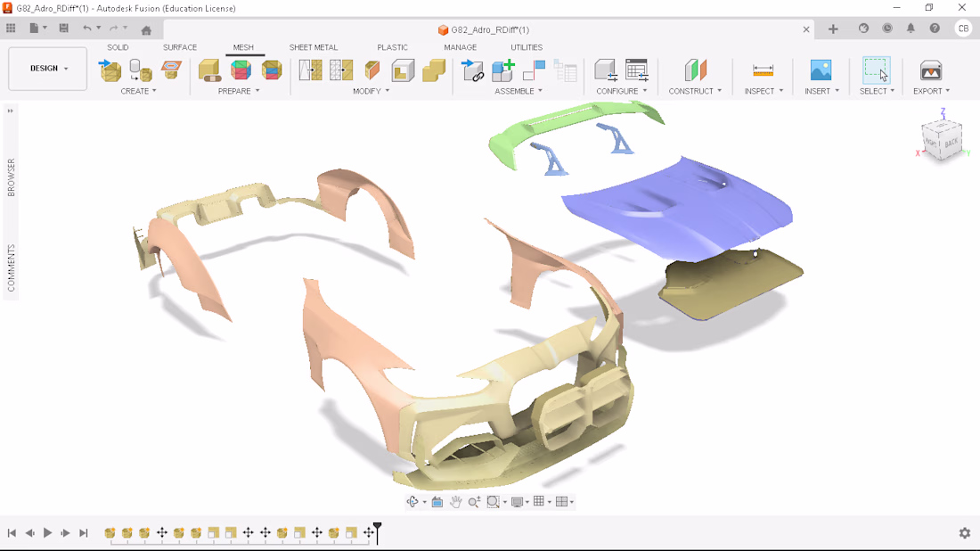Viewport: 980px width, 551px height.
Task: Click the Look At icon in navigation bar
Action: point(437,502)
